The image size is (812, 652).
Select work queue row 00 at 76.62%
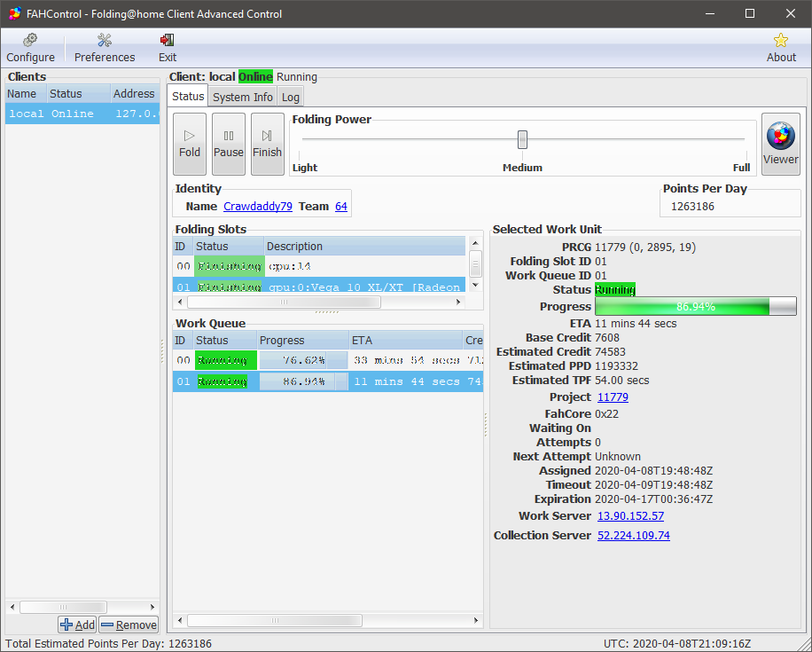click(328, 360)
